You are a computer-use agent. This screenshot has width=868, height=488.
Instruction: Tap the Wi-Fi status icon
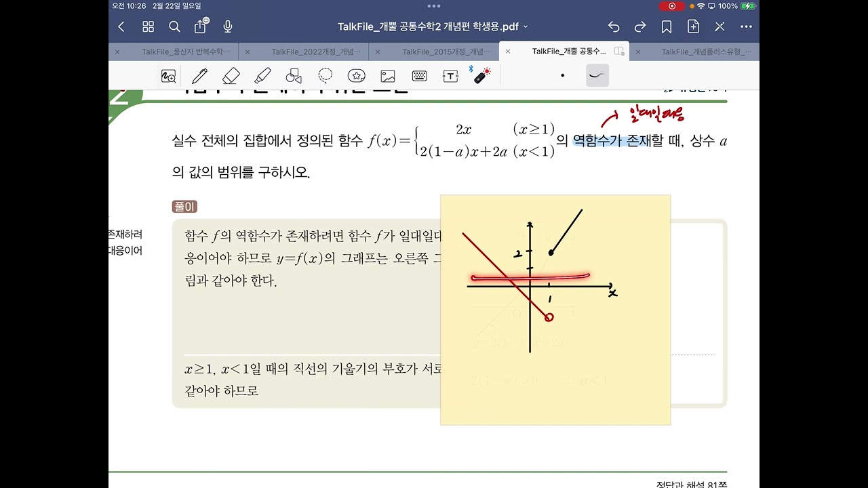pyautogui.click(x=700, y=5)
